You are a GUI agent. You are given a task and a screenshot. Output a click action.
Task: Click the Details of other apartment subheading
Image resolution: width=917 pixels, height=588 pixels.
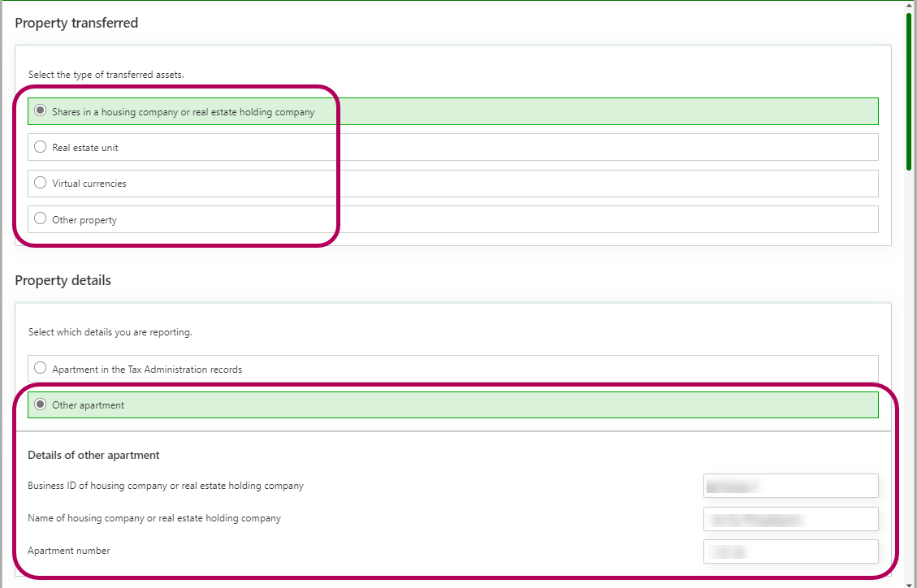[x=93, y=455]
